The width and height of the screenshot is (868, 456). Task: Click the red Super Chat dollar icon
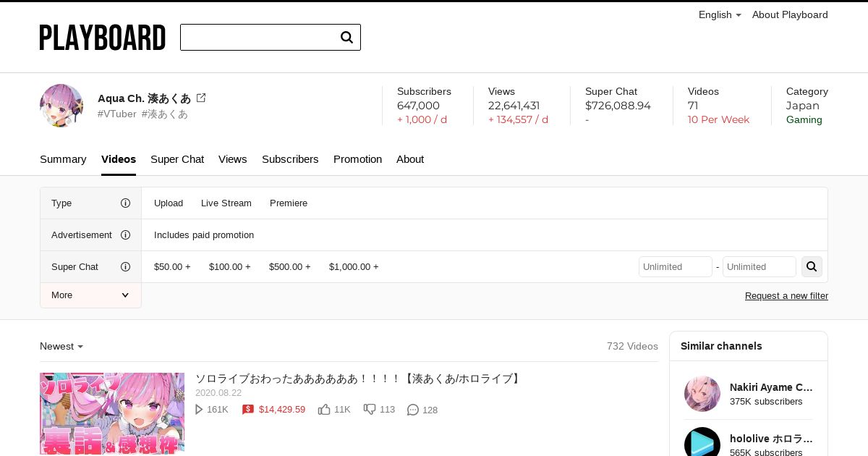tap(248, 410)
